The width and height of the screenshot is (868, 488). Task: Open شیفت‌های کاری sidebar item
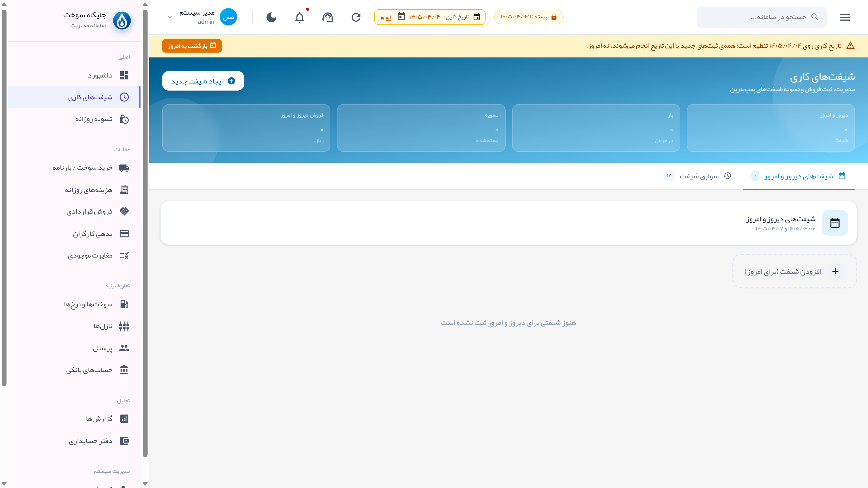point(74,97)
